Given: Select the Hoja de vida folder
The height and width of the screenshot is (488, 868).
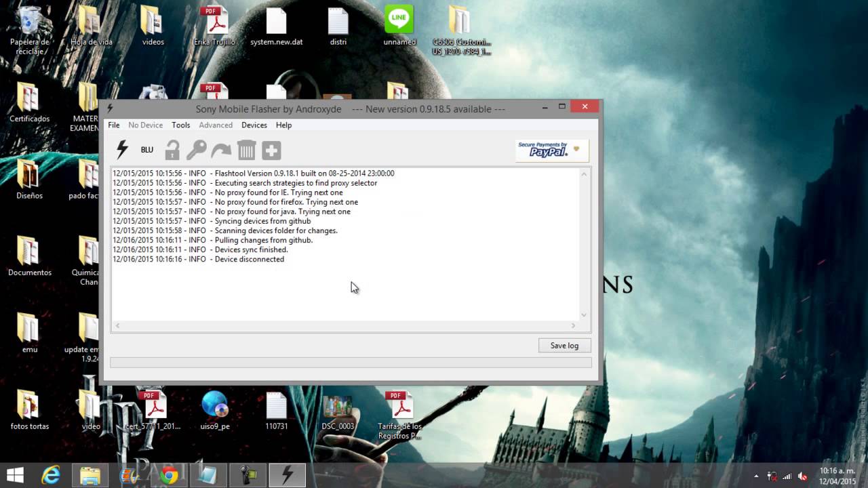Looking at the screenshot, I should point(91,27).
